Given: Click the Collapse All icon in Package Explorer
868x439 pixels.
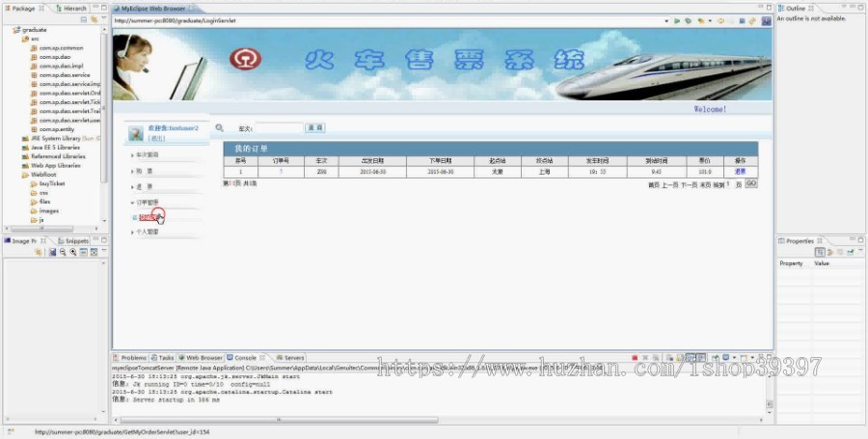Looking at the screenshot, I should pos(84,19).
